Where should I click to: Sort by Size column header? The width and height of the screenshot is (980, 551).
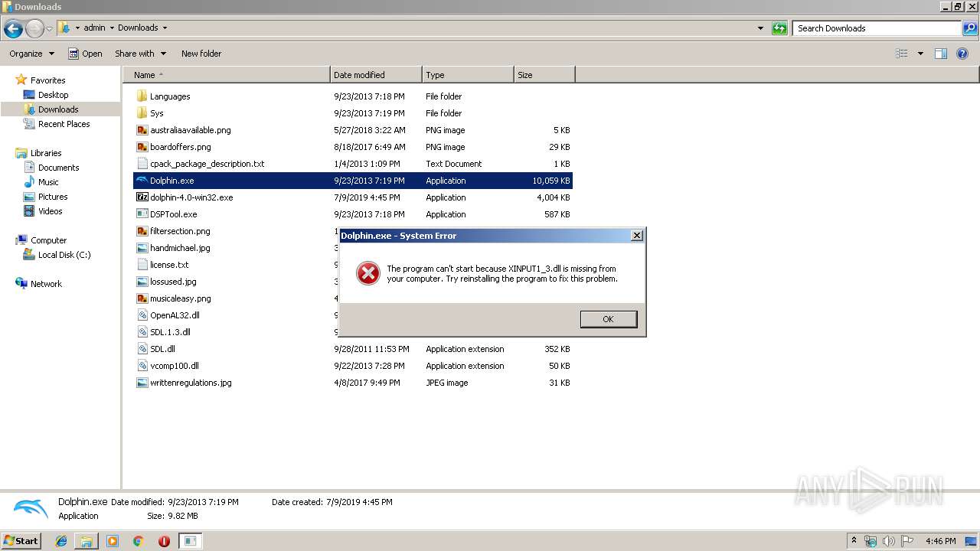tap(544, 75)
